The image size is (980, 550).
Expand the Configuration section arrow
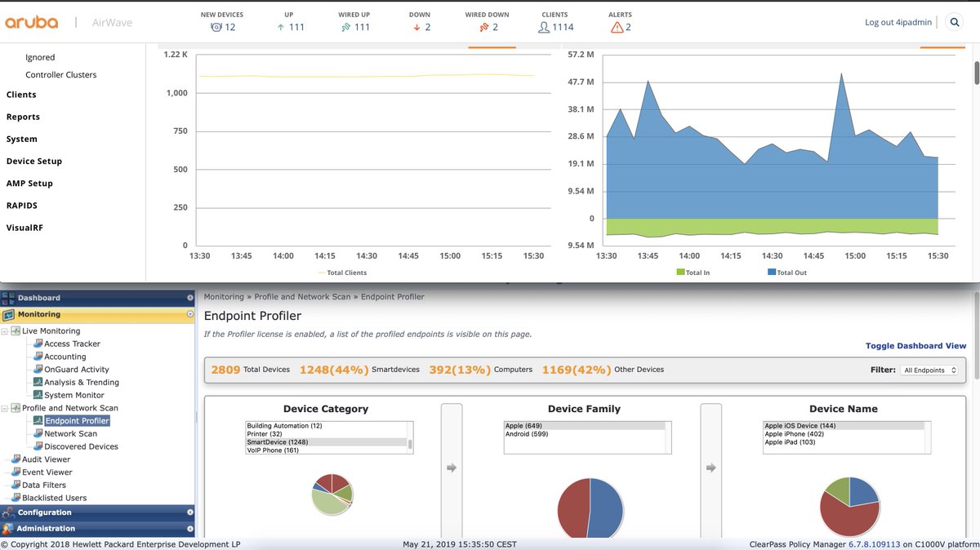(x=189, y=512)
